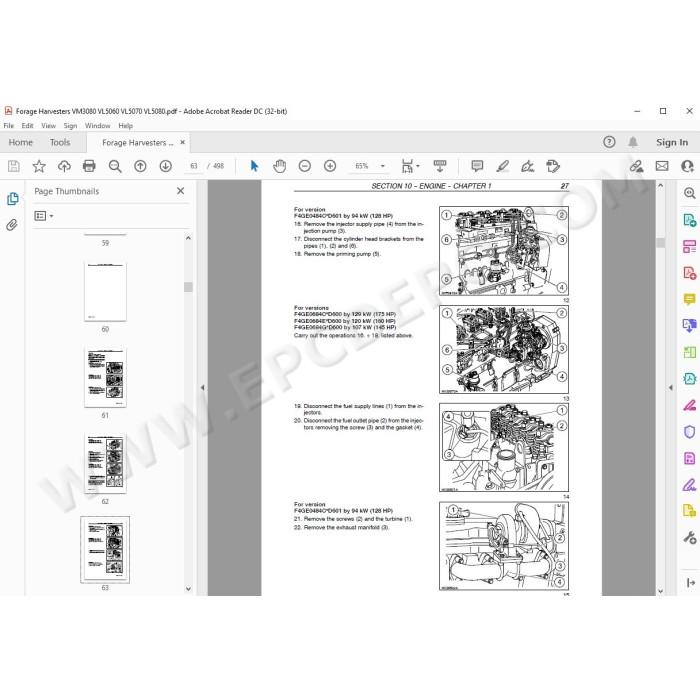Screen dimensions: 700x700
Task: Add document to starred with star icon
Action: point(39,166)
